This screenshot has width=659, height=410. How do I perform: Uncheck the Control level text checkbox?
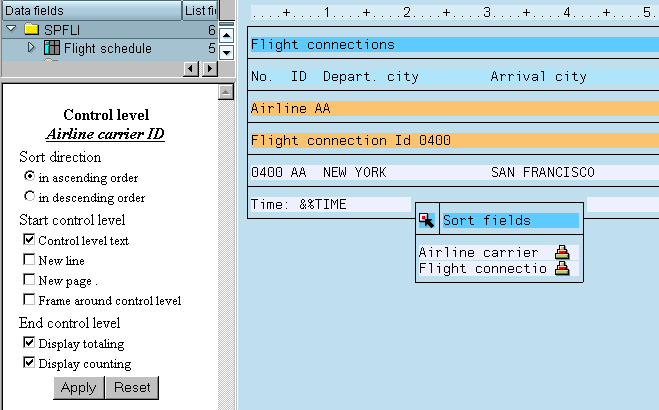(x=29, y=240)
